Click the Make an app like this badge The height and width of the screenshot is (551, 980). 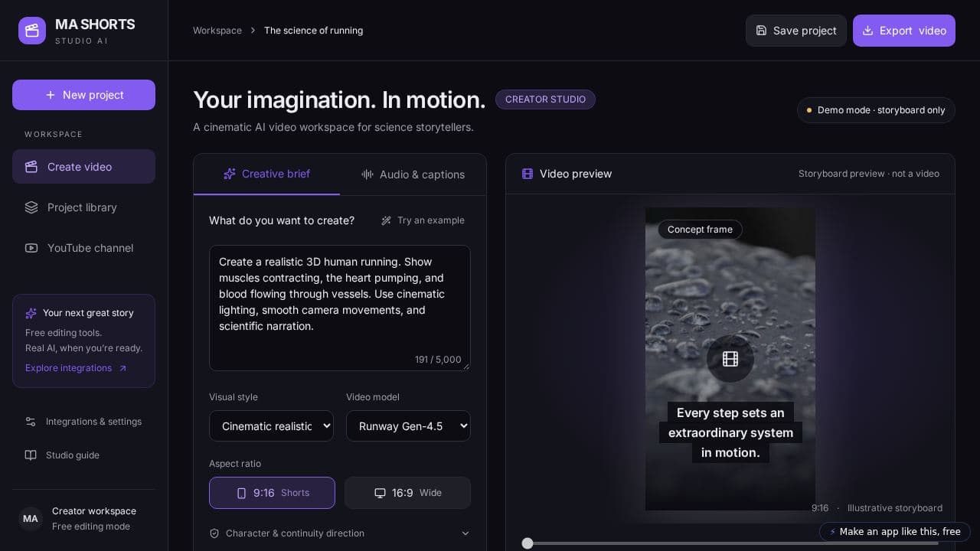tap(895, 532)
